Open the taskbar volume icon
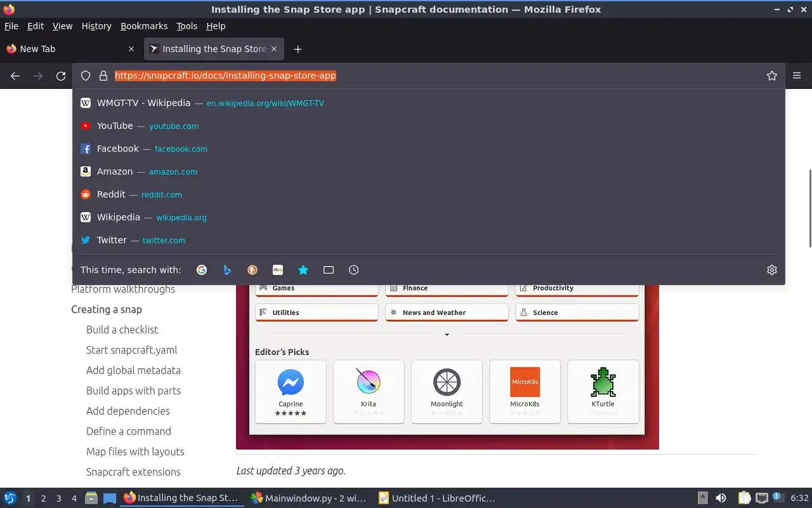 pyautogui.click(x=721, y=498)
